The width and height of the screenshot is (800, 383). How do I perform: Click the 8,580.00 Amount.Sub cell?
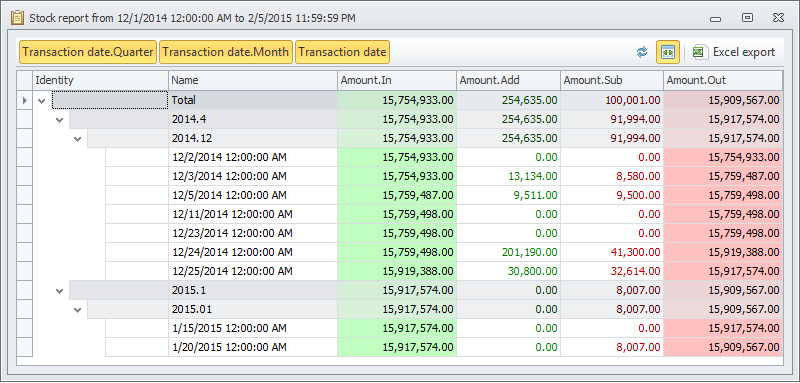pyautogui.click(x=612, y=176)
